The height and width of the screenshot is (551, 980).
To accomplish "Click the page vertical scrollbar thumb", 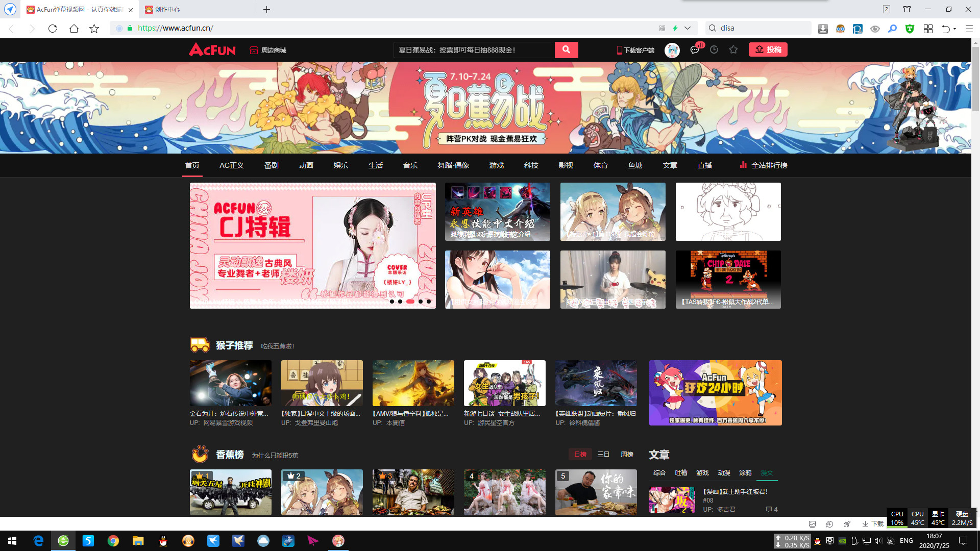I will click(975, 79).
